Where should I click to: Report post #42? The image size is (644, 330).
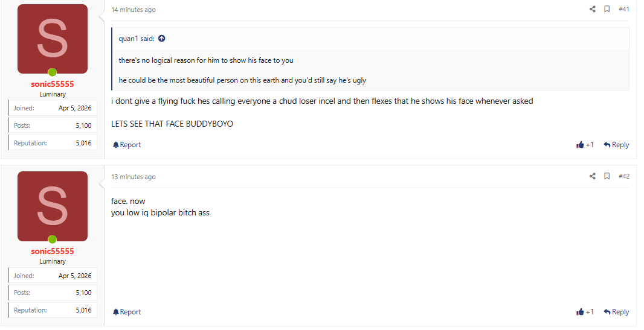click(x=127, y=312)
